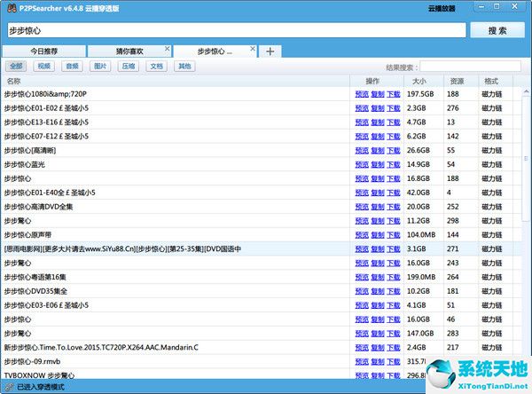Click 预览 for 步步惊心E03-E06 row

[362, 305]
